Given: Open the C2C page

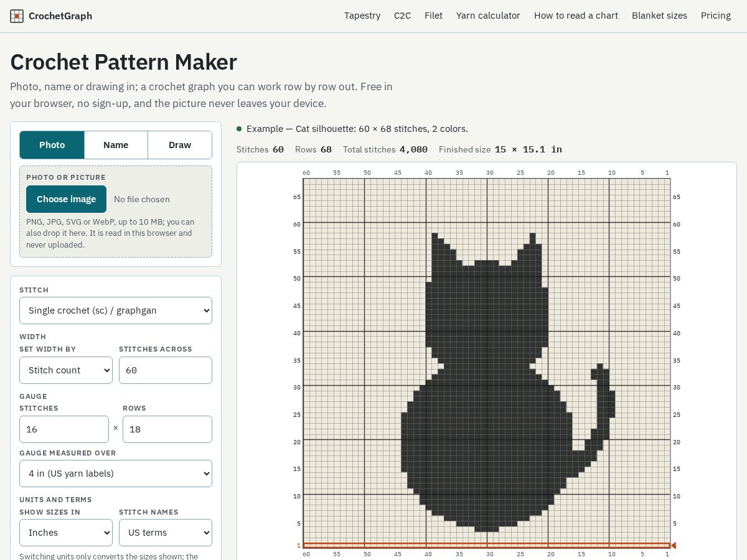Looking at the screenshot, I should (403, 16).
